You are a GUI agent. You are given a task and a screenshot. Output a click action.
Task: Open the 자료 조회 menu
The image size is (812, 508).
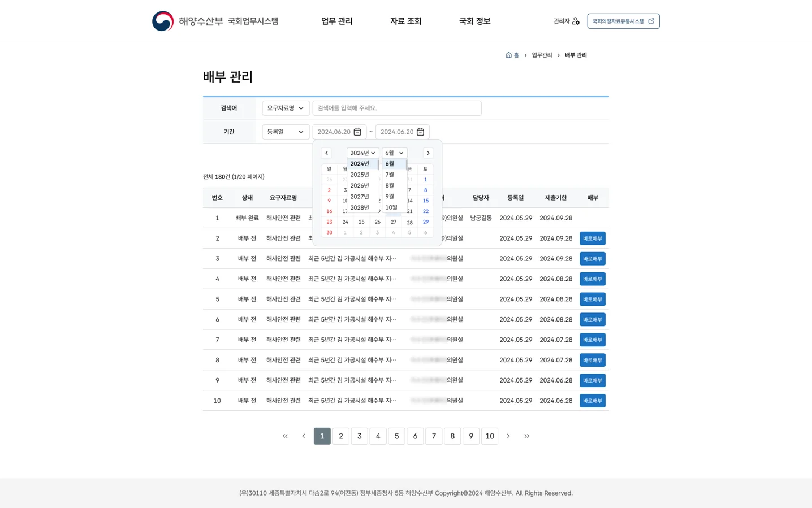tap(405, 21)
